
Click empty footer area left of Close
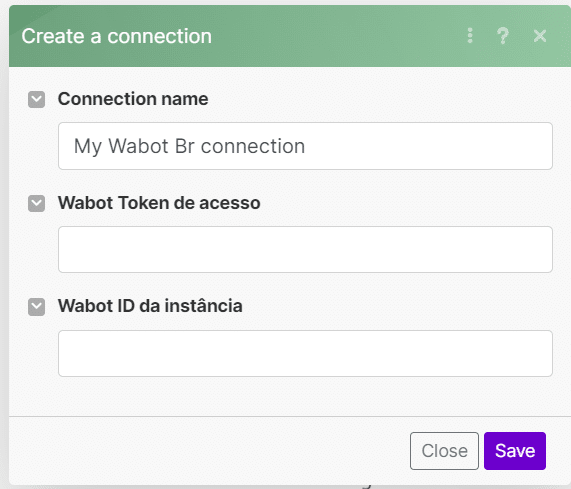click(208, 451)
